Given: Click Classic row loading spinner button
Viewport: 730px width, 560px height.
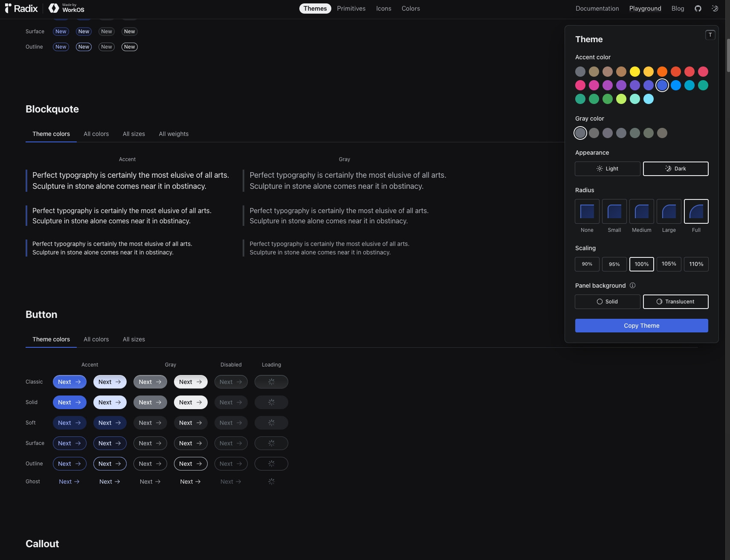Looking at the screenshot, I should pos(271,382).
